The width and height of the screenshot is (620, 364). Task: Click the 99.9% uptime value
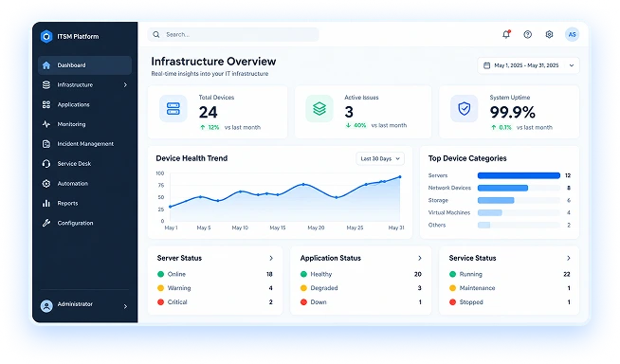coord(513,112)
